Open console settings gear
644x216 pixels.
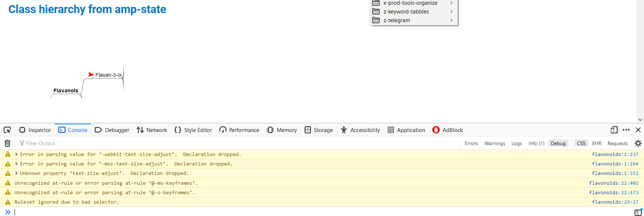pyautogui.click(x=638, y=143)
